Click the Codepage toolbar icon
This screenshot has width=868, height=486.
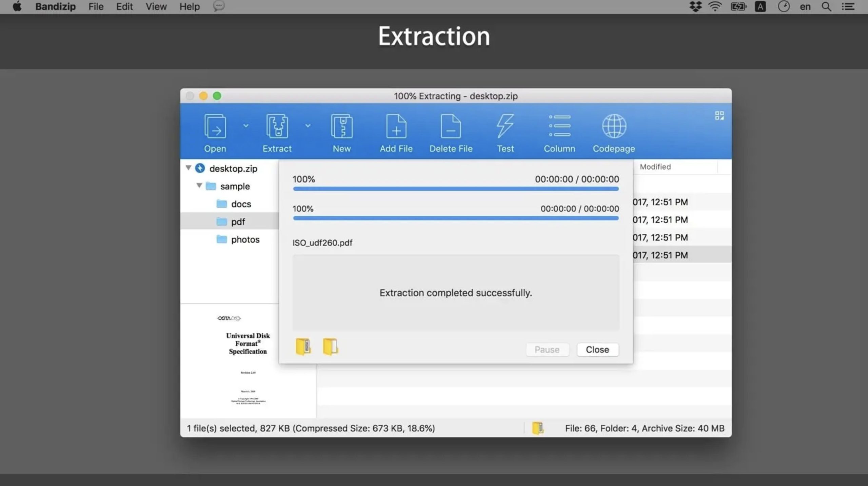[x=613, y=131]
